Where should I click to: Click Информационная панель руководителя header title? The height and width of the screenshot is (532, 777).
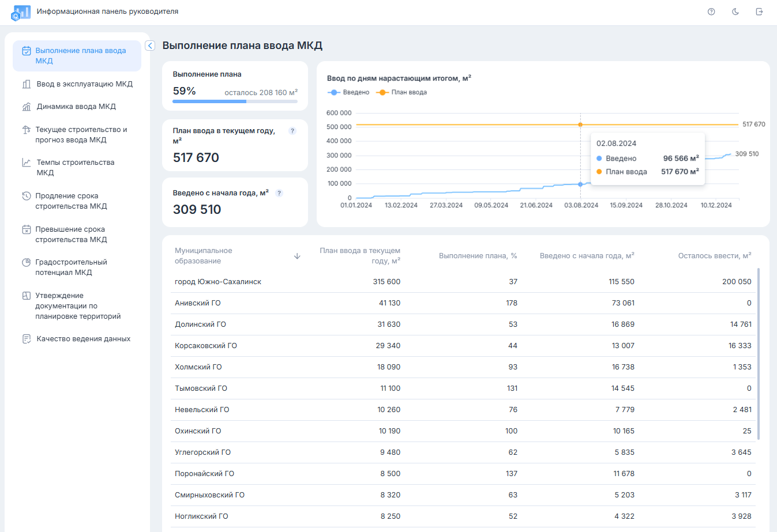(107, 12)
